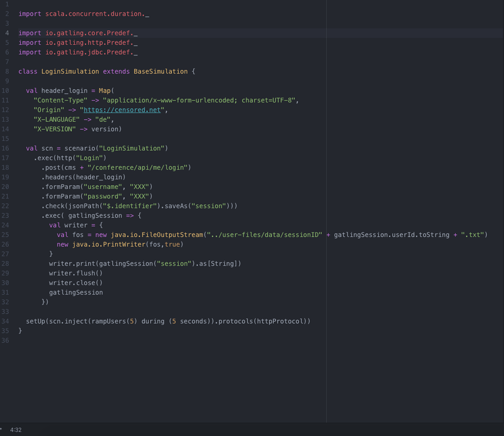Click the highlighted line 4 import statement

(79, 33)
